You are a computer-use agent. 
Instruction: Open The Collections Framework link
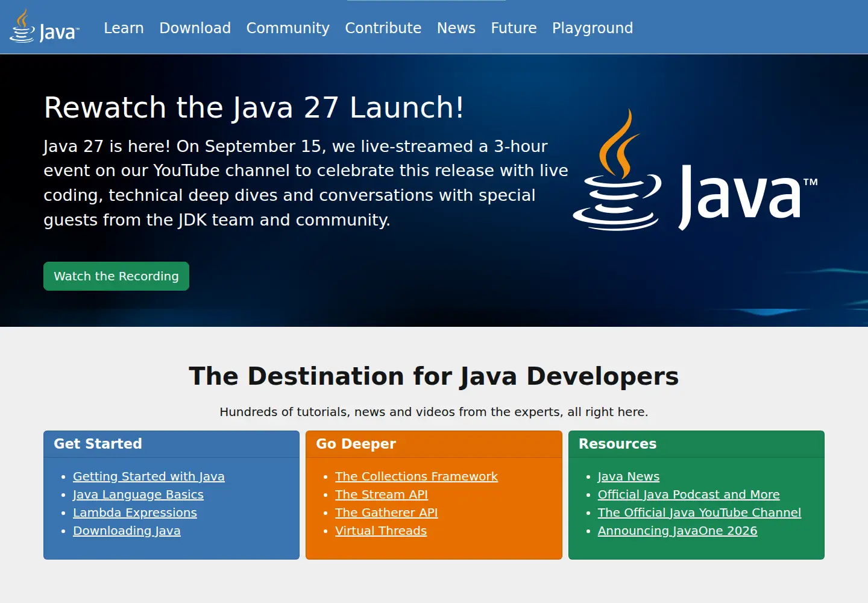(417, 476)
